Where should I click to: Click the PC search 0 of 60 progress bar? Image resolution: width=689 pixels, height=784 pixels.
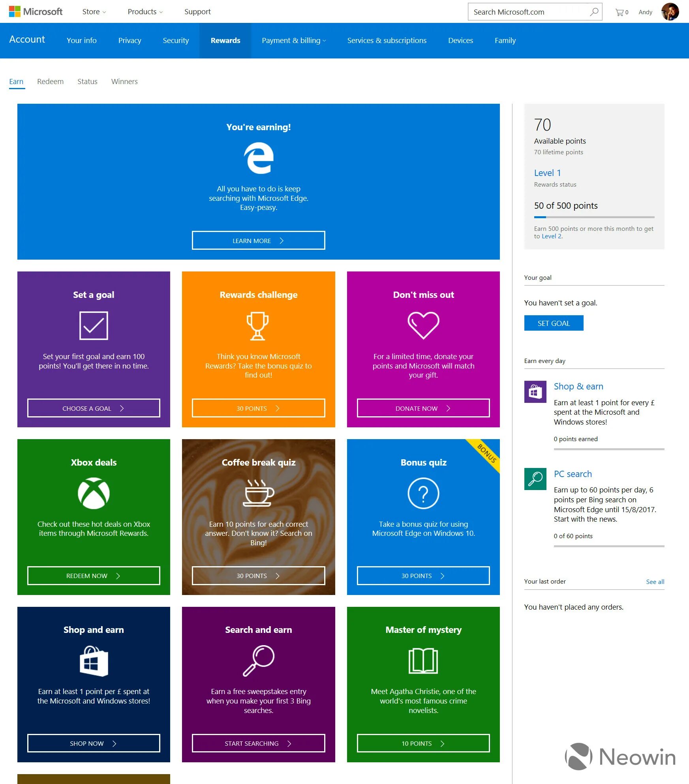pos(609,546)
